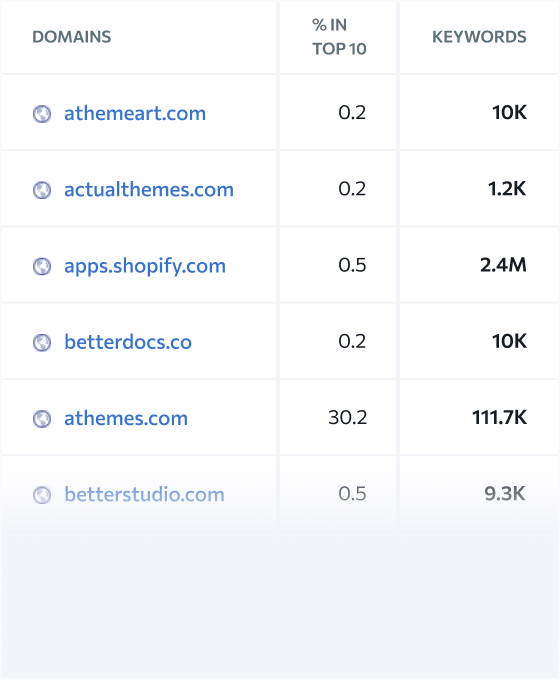Click the globe icon beside athemes.com
This screenshot has width=560, height=680.
[42, 419]
